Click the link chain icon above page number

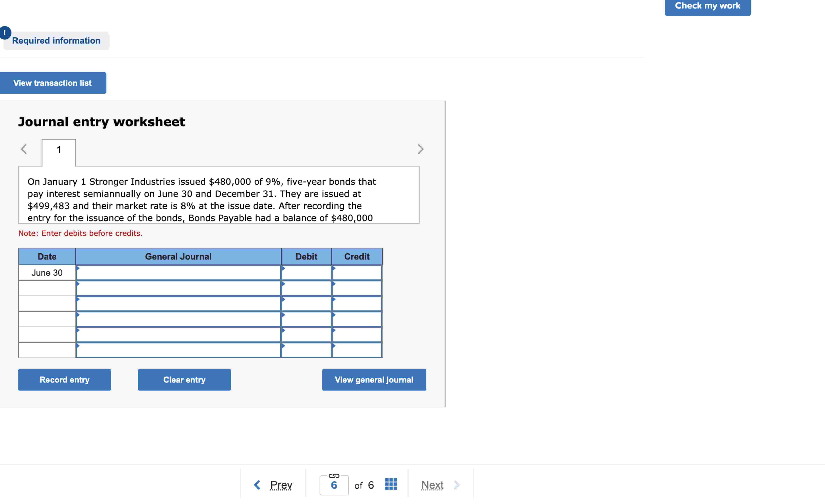coord(334,476)
